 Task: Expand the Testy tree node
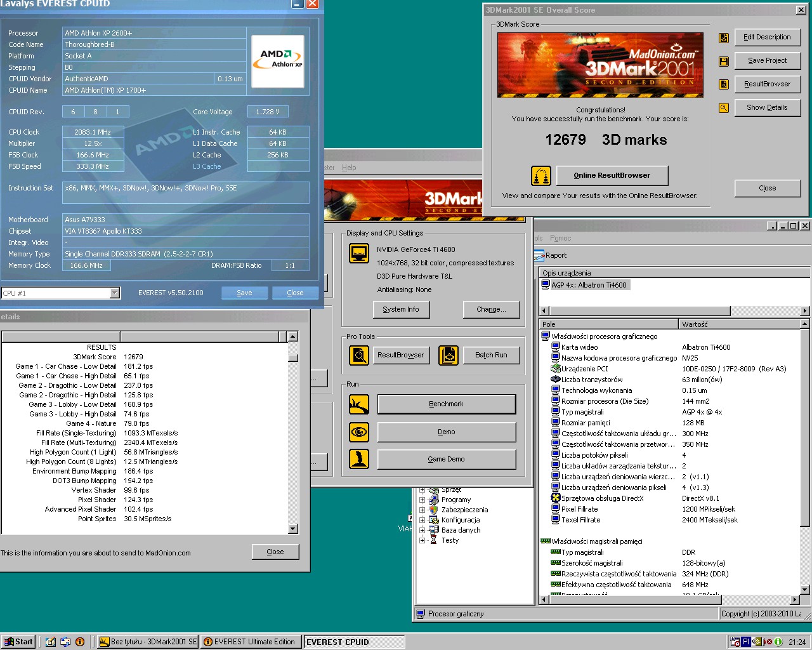pos(422,540)
